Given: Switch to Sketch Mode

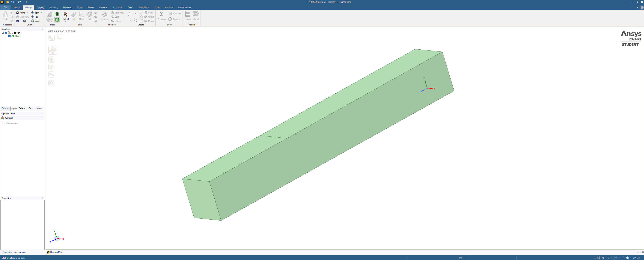Looking at the screenshot, I should coord(49,17).
